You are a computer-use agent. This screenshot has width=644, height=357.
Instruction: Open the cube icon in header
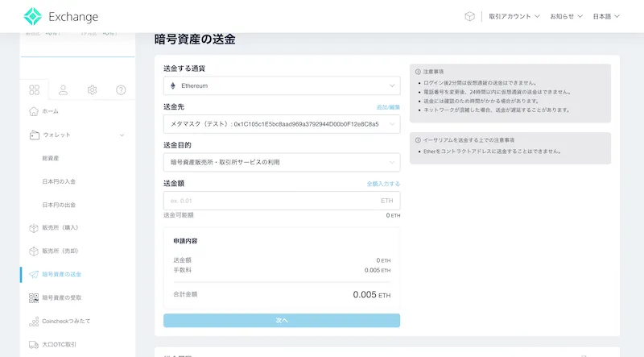pos(469,16)
